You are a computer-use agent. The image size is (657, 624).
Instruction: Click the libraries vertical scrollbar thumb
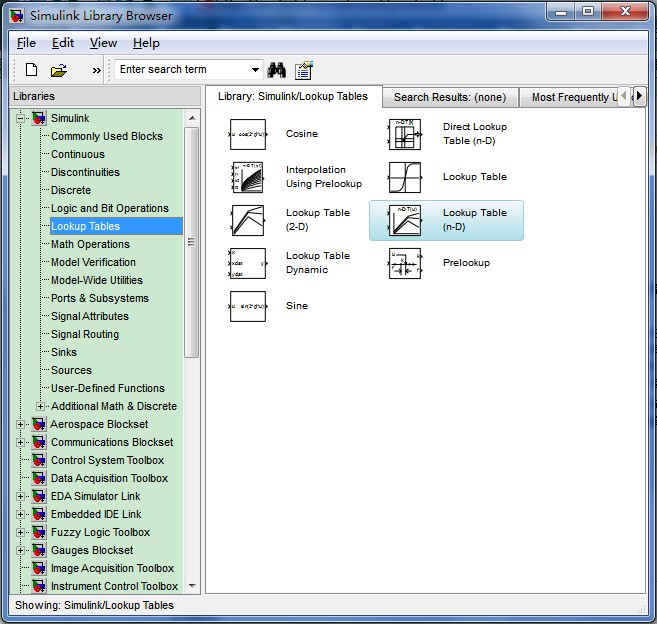pyautogui.click(x=191, y=242)
